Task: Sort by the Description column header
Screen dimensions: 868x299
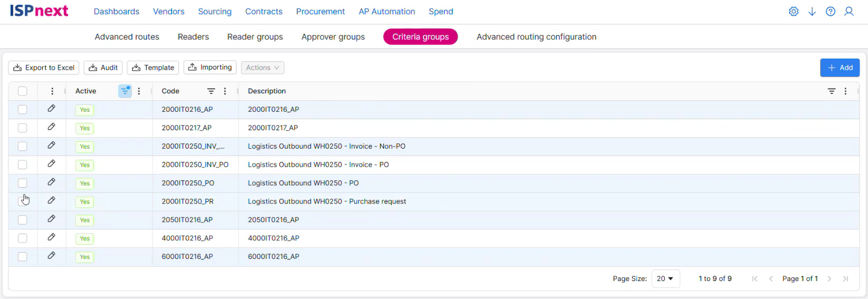Action: tap(267, 91)
